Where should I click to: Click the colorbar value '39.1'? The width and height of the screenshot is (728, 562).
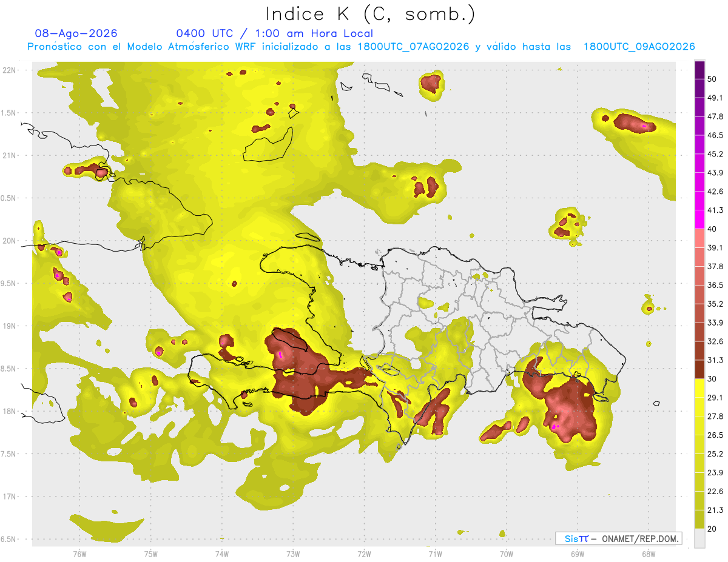pyautogui.click(x=715, y=248)
